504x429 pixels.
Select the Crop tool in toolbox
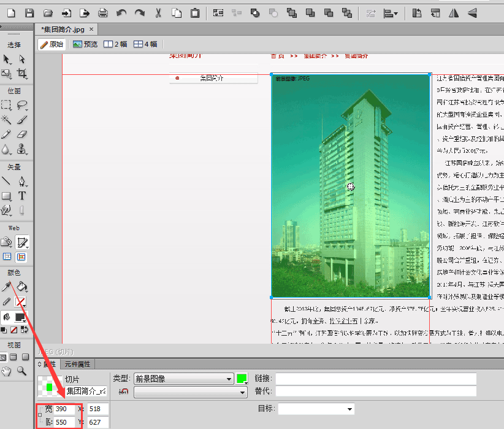pyautogui.click(x=22, y=74)
